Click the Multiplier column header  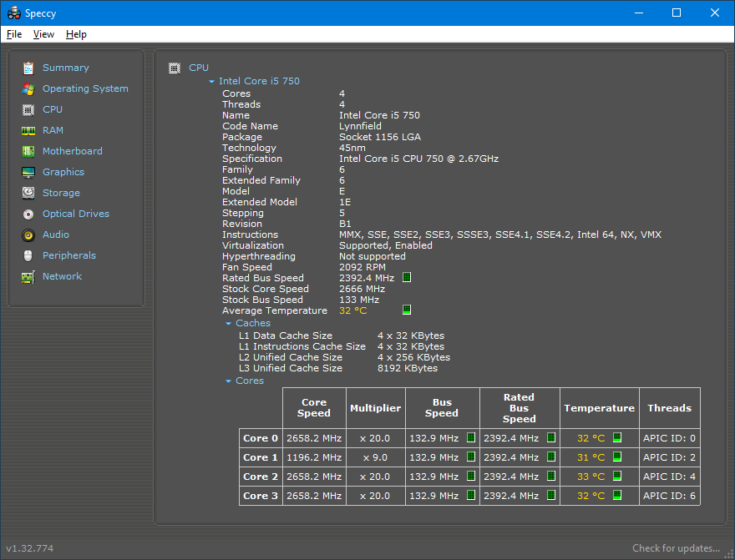pos(376,408)
